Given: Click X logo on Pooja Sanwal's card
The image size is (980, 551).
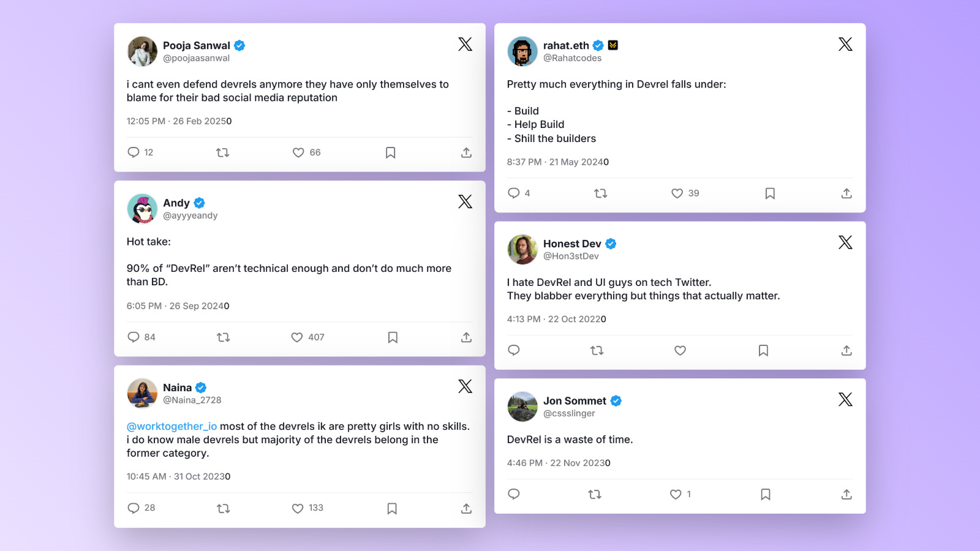Looking at the screenshot, I should 465,44.
